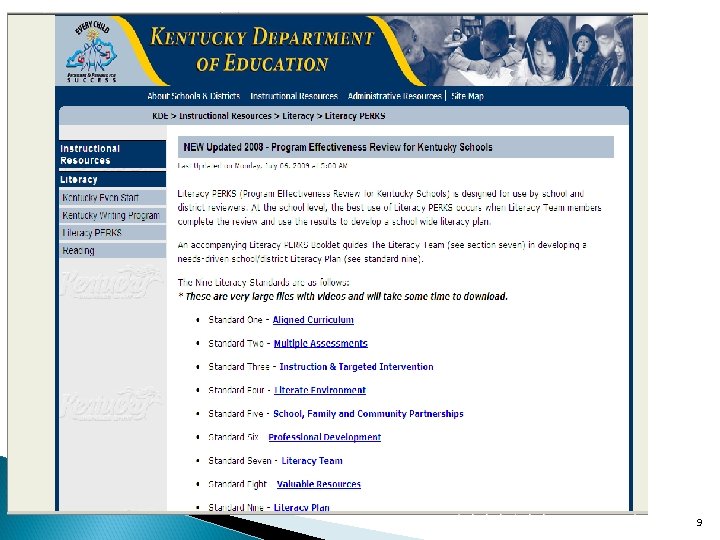Open Reading sidebar item
This screenshot has width=720, height=540.
[112, 251]
